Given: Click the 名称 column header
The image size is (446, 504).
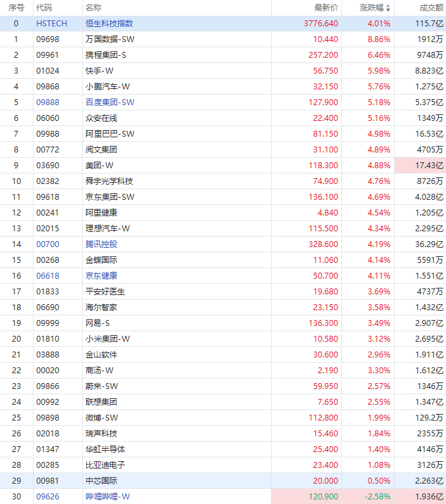Looking at the screenshot, I should tap(93, 8).
